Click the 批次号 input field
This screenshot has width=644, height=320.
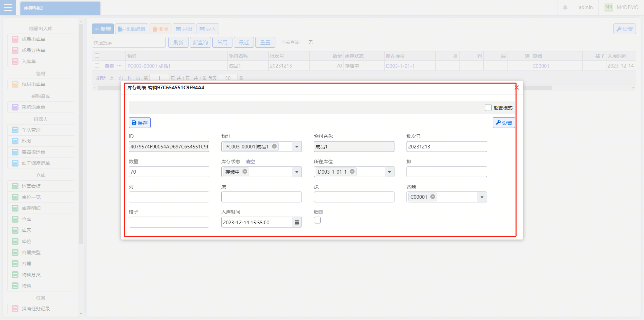446,147
